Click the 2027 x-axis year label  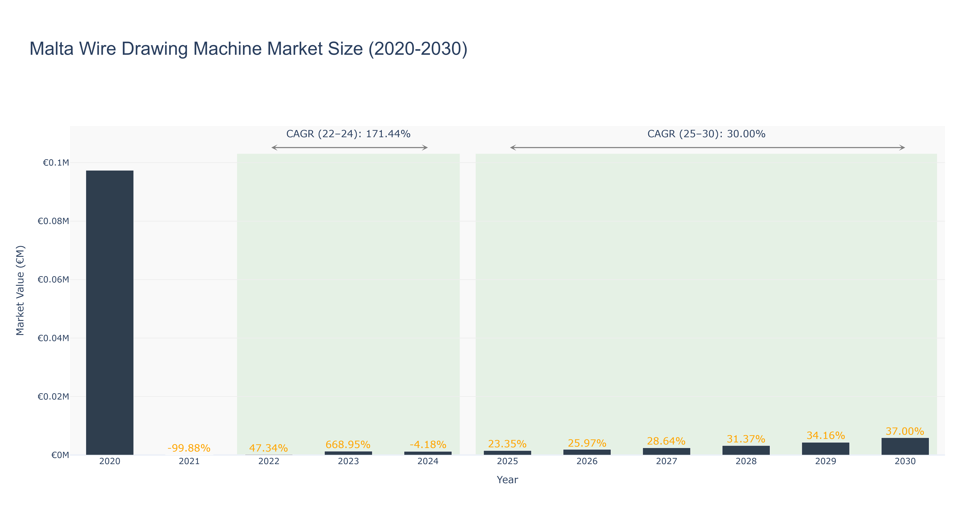pos(667,461)
